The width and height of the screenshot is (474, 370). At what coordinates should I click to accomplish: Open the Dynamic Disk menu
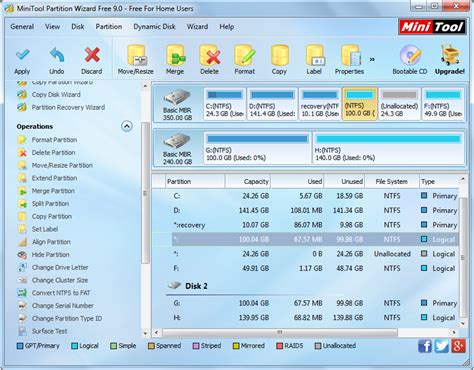pos(154,27)
